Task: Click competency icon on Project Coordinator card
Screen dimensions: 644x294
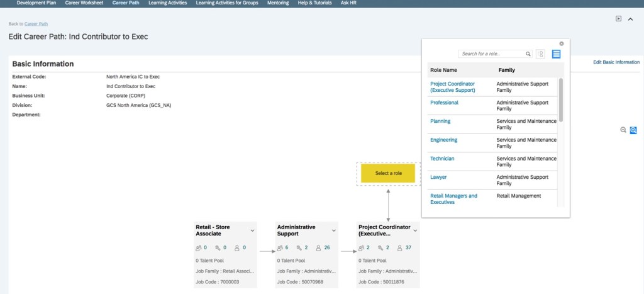Action: (x=380, y=248)
